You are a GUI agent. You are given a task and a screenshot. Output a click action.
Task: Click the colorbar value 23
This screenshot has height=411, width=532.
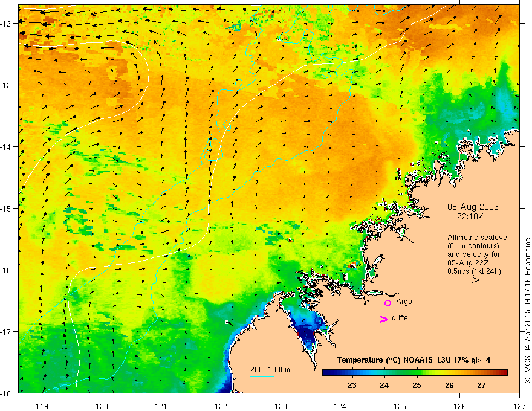[352, 385]
